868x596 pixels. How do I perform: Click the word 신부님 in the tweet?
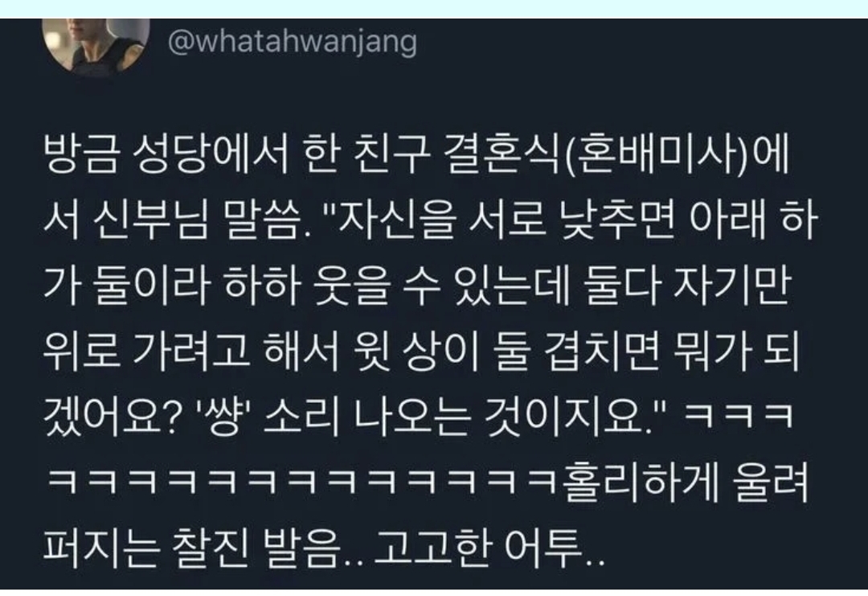[152, 220]
